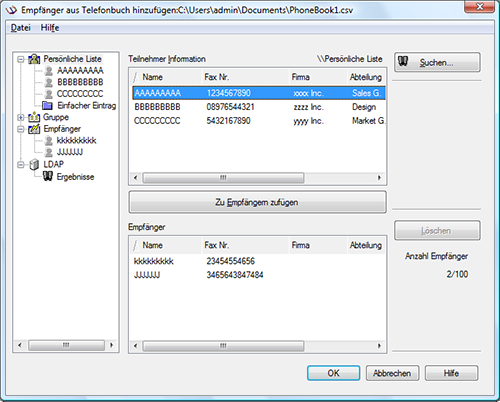The width and height of the screenshot is (500, 402).
Task: Select Gruppe label in the tree
Action: click(x=56, y=117)
